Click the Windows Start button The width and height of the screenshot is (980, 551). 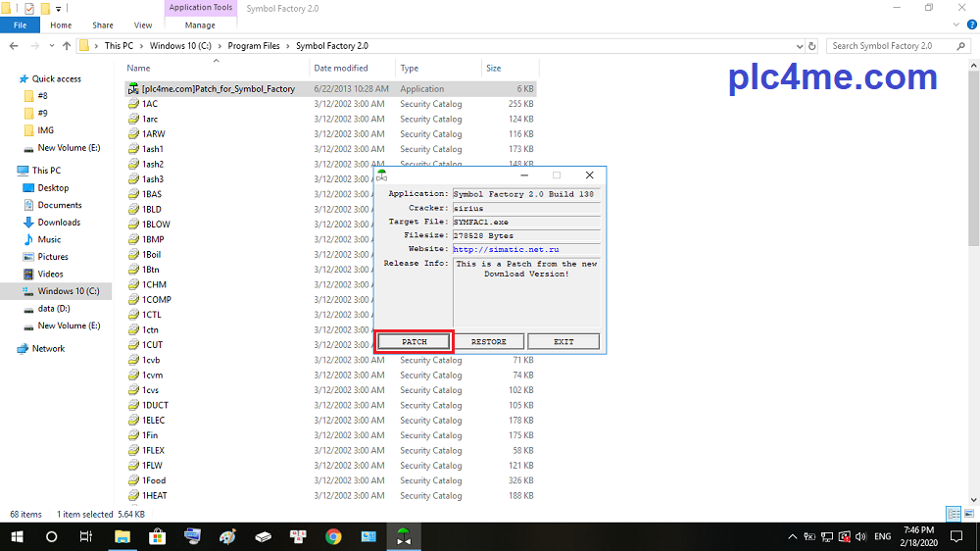pos(17,536)
